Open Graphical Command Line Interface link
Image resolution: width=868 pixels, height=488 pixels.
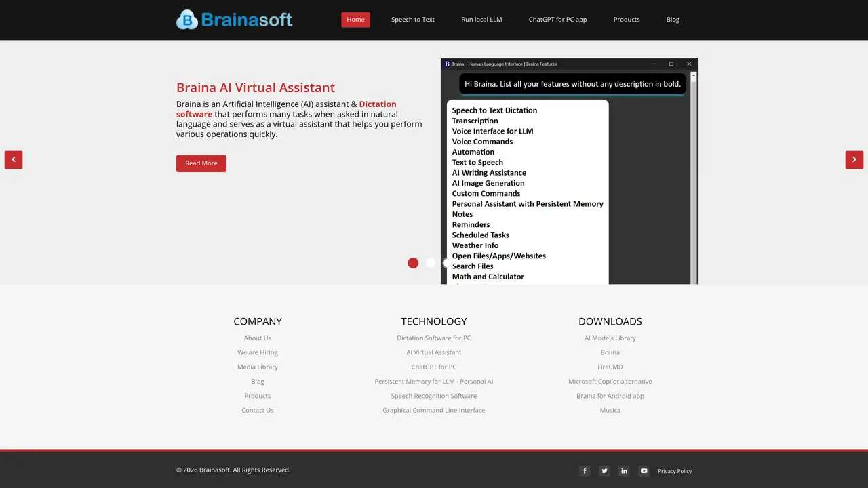click(x=434, y=410)
